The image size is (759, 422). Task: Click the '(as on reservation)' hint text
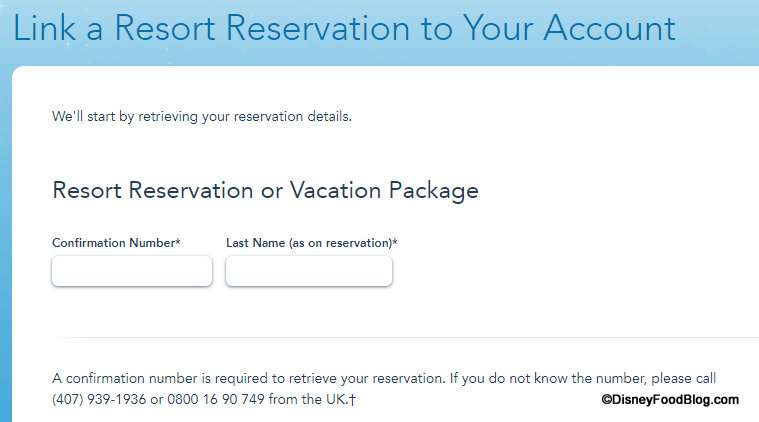pyautogui.click(x=340, y=243)
